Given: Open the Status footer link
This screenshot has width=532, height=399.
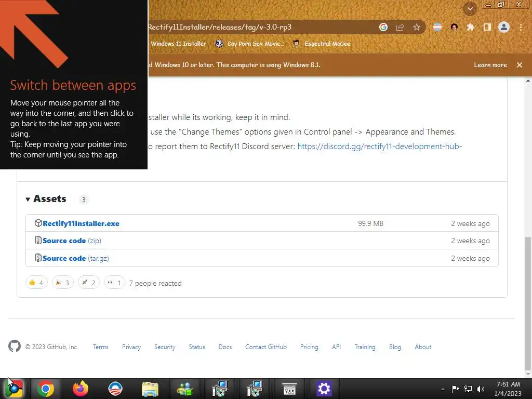Looking at the screenshot, I should (197, 347).
